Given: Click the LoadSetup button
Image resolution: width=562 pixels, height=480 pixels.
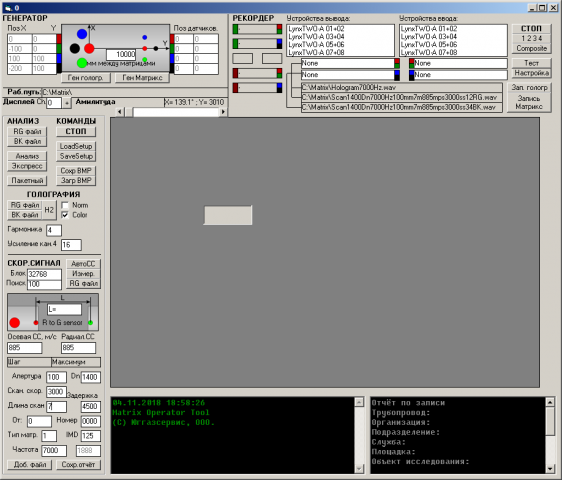Looking at the screenshot, I should click(x=76, y=146).
